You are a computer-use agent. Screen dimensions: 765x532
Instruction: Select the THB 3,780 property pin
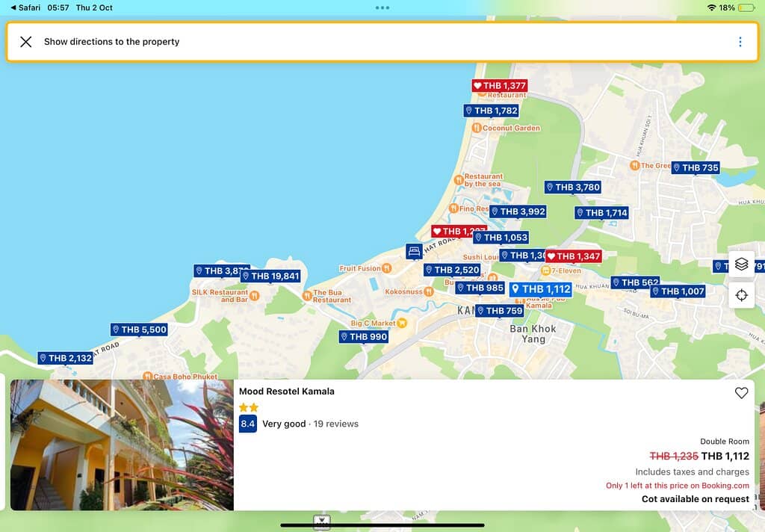572,188
